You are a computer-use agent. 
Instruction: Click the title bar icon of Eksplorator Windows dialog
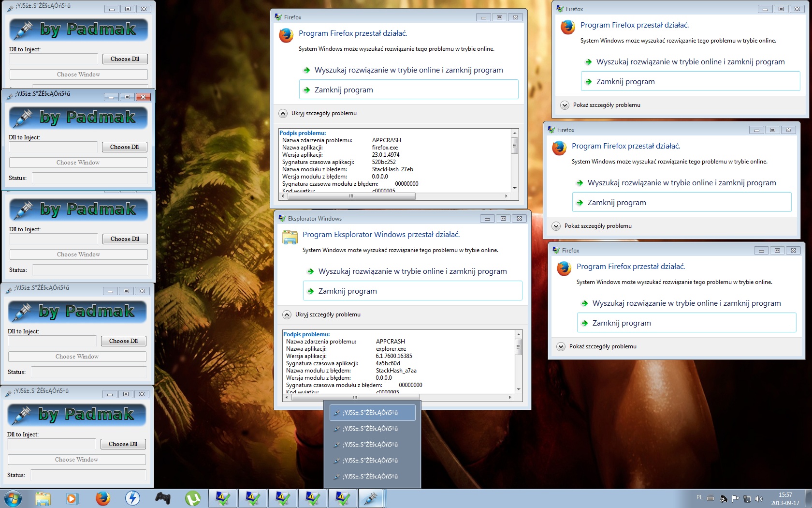pyautogui.click(x=282, y=219)
